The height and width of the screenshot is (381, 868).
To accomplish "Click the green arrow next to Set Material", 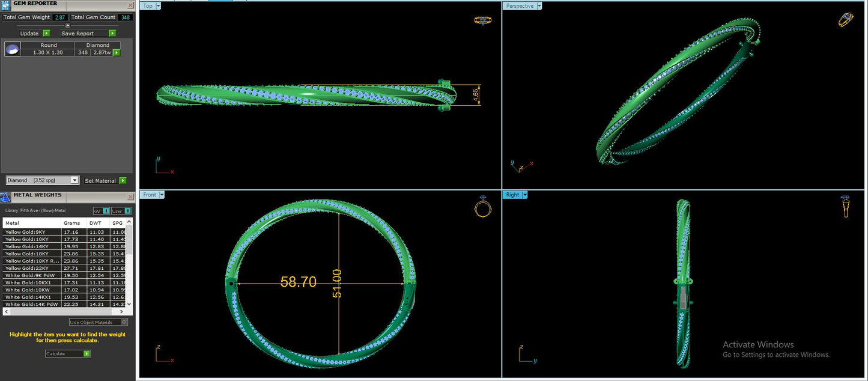I will (123, 180).
